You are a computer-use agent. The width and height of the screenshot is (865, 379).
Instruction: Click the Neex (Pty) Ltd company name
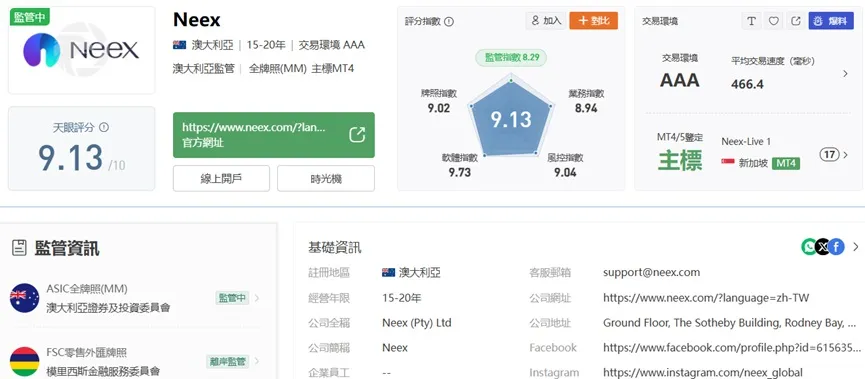pos(417,323)
